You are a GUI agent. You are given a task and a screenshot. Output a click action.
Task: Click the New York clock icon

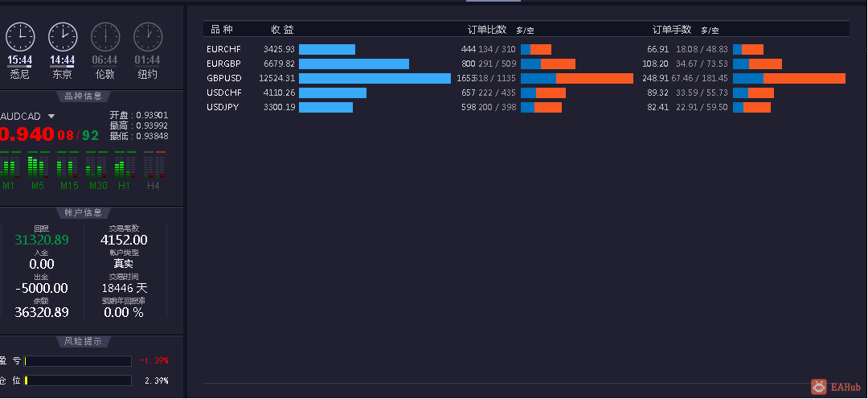(x=148, y=37)
